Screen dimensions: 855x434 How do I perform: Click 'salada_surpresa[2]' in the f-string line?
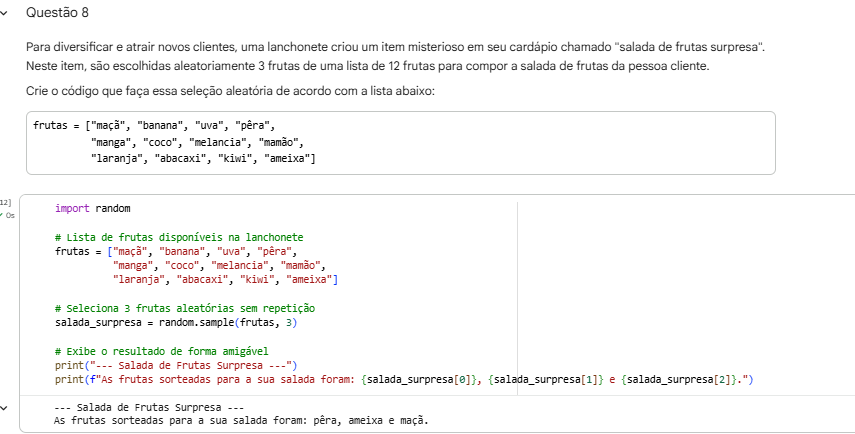(x=678, y=379)
